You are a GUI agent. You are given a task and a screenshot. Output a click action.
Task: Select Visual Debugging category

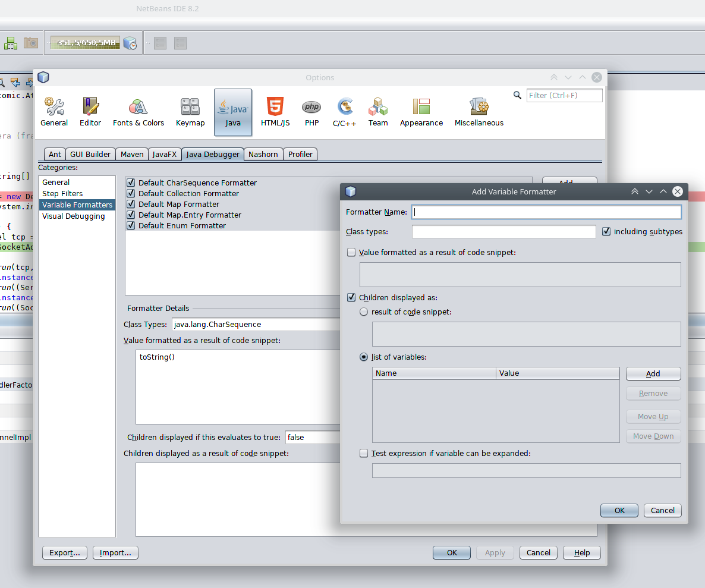tap(77, 216)
